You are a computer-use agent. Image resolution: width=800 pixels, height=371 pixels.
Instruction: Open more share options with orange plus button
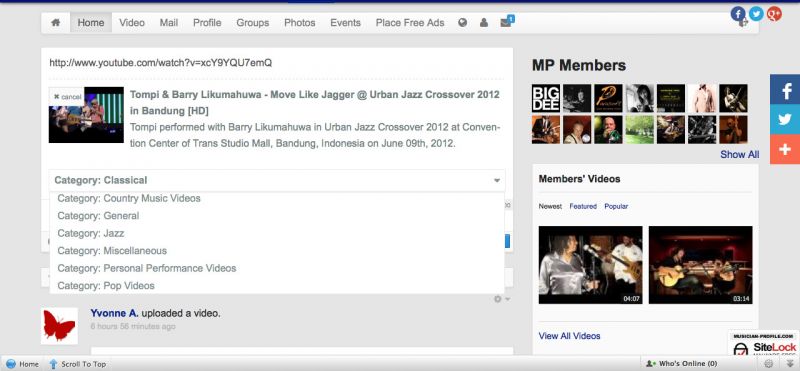[785, 149]
